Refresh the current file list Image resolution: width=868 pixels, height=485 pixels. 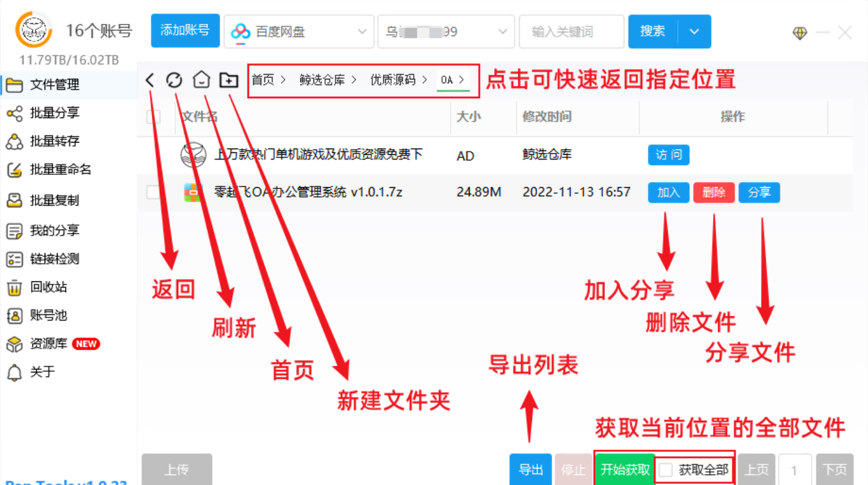(174, 80)
